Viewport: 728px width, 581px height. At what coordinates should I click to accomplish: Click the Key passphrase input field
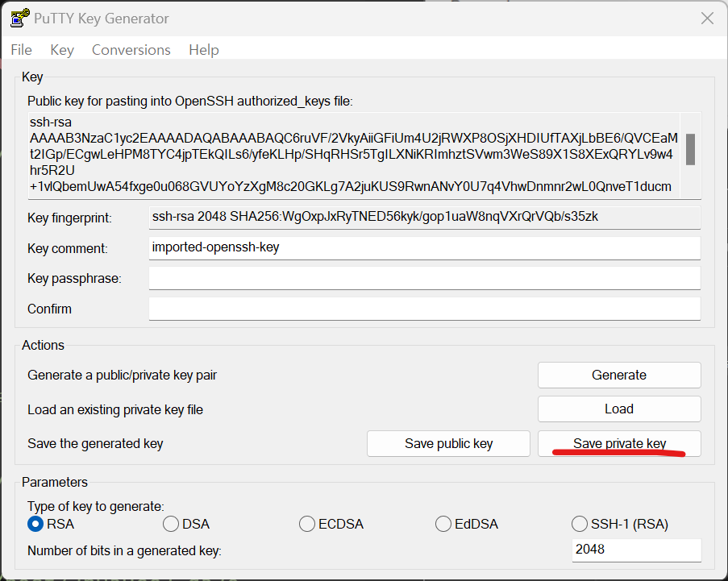(424, 278)
